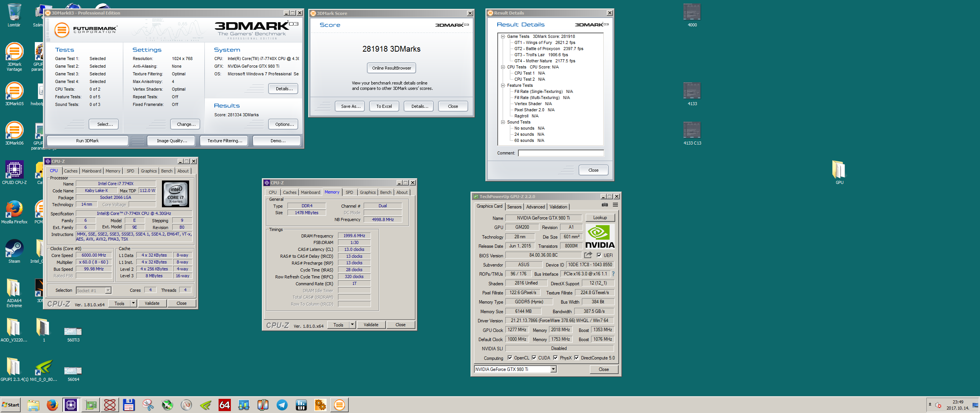This screenshot has height=413, width=980.
Task: Open Caches tab in CPU-Z CPU window
Action: point(70,171)
